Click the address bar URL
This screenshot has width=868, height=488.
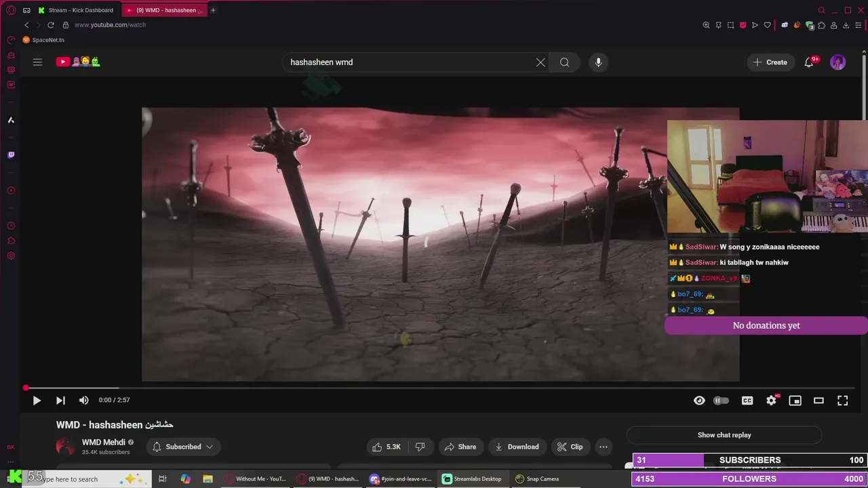(110, 25)
